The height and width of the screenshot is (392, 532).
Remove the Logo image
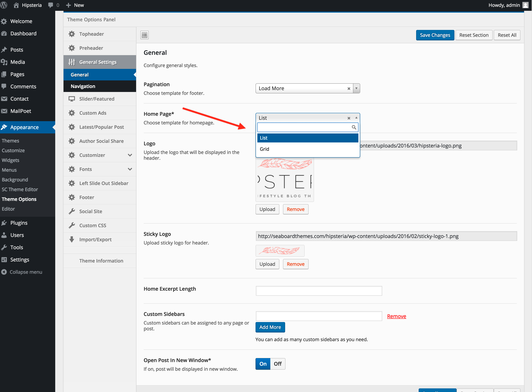pos(295,209)
